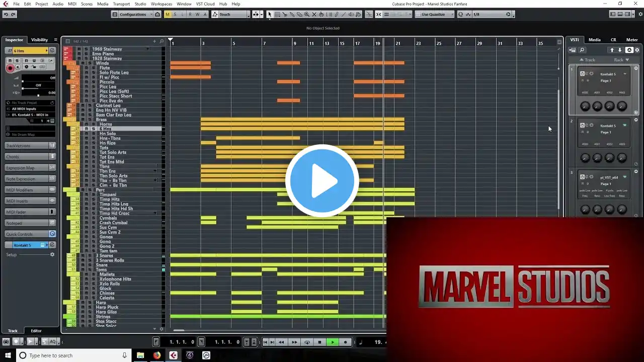This screenshot has height=362, width=644.
Task: Click the transport Stop button
Action: [x=319, y=342]
